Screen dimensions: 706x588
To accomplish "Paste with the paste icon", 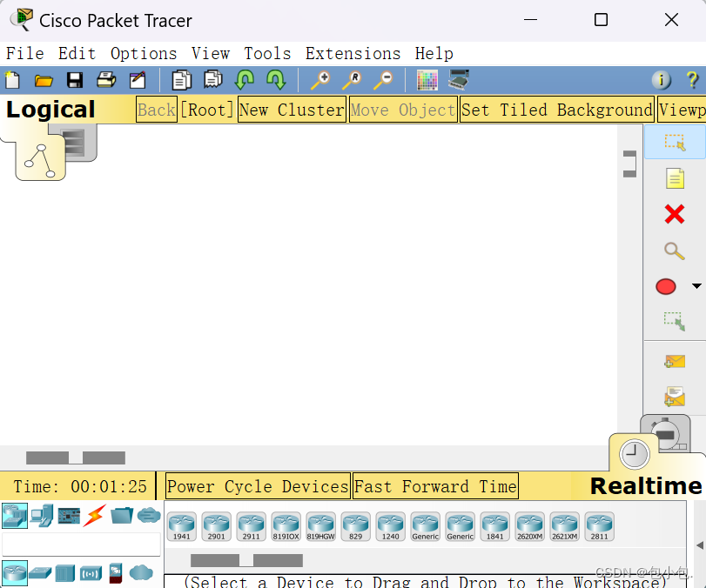I will coord(212,80).
